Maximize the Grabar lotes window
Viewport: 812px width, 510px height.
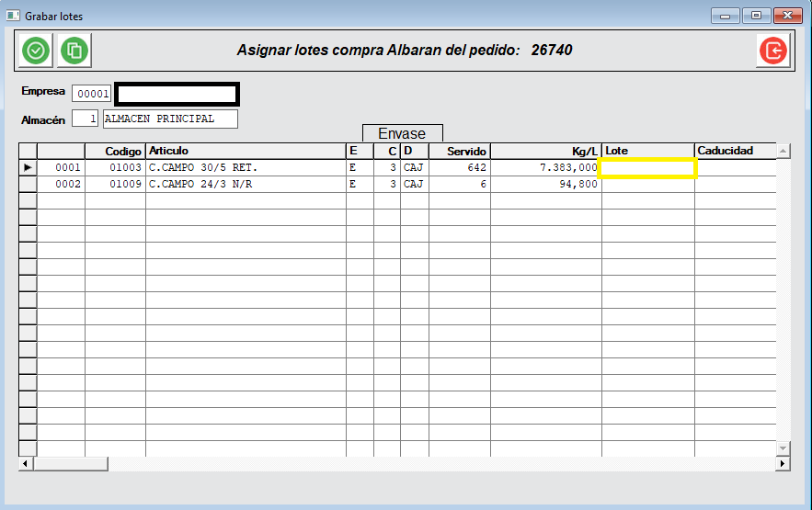click(x=756, y=16)
